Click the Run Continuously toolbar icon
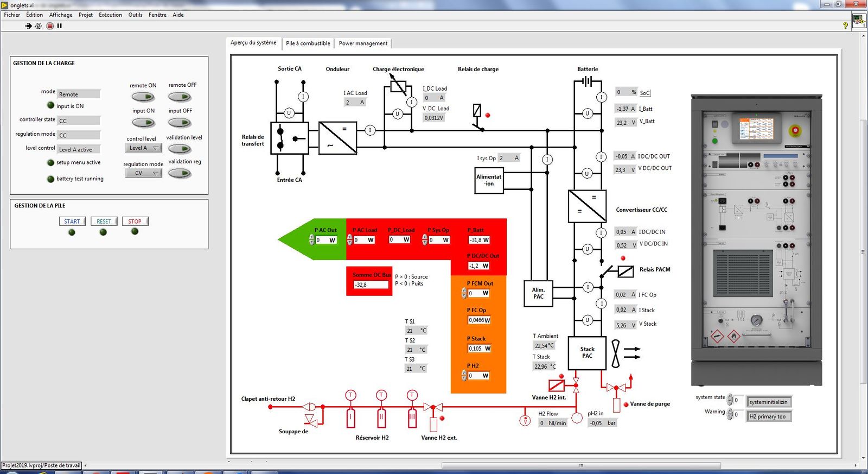Screen dimensions: 868x474 click(x=39, y=26)
